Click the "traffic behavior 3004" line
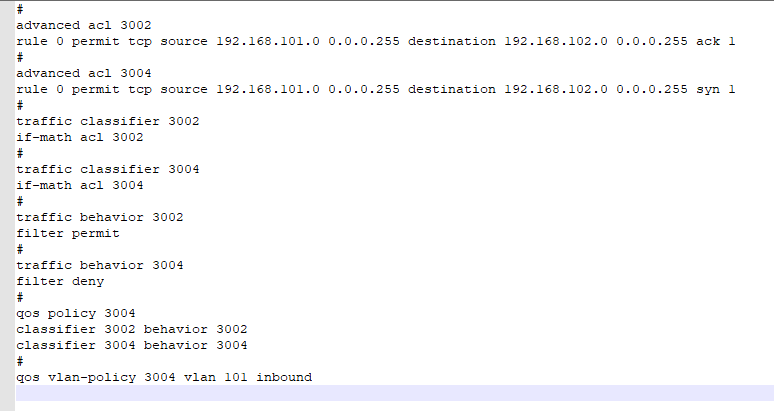 pyautogui.click(x=100, y=265)
